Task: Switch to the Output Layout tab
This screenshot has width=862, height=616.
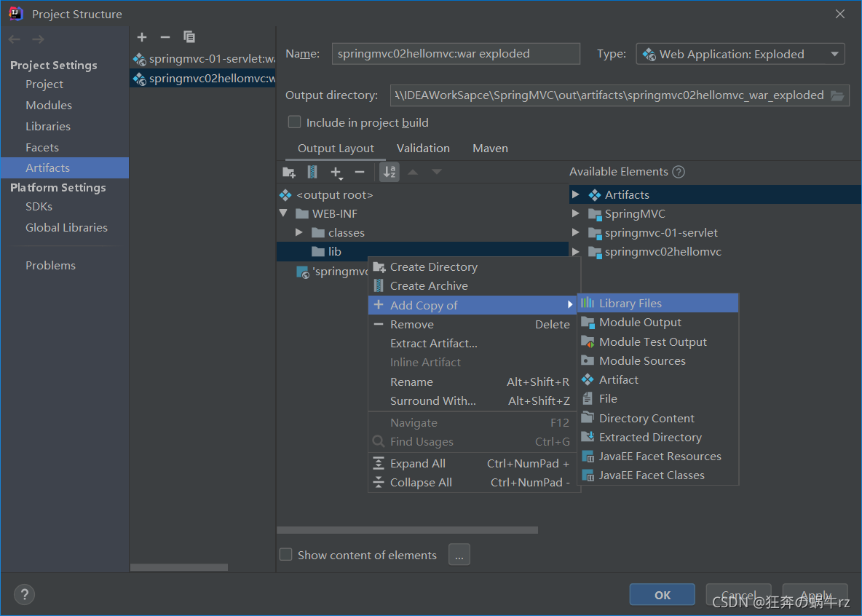Action: click(x=336, y=149)
